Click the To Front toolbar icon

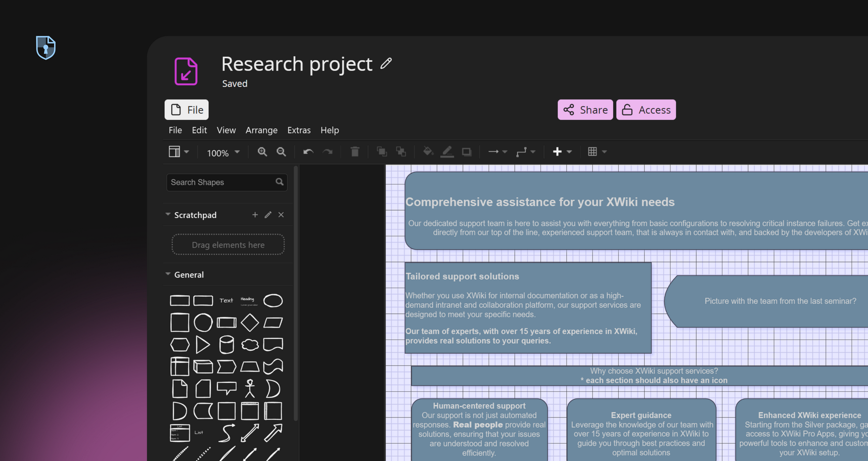382,152
